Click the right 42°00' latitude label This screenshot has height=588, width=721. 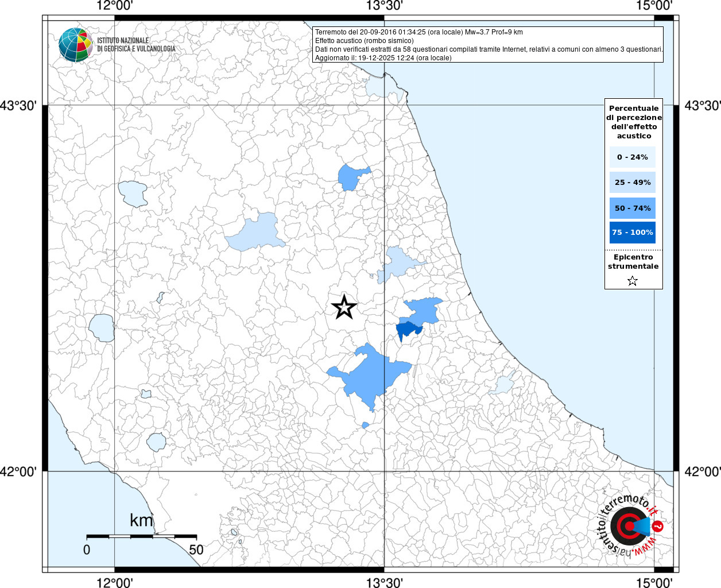702,471
